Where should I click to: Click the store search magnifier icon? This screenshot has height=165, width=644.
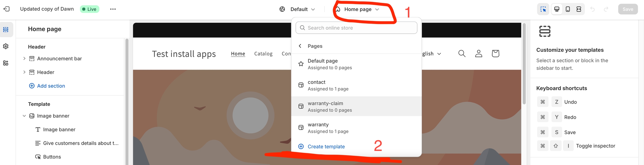click(462, 54)
